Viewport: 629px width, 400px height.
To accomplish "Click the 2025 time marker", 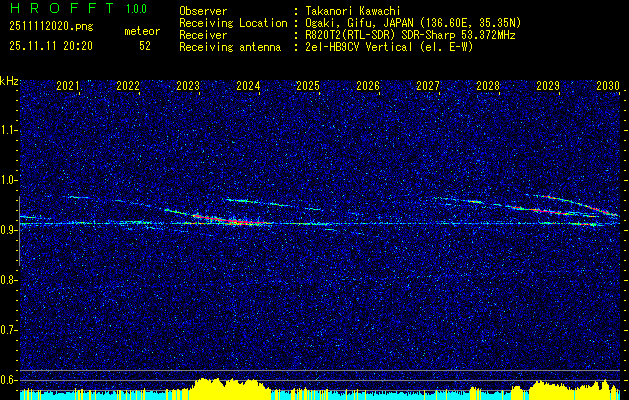I will point(308,86).
